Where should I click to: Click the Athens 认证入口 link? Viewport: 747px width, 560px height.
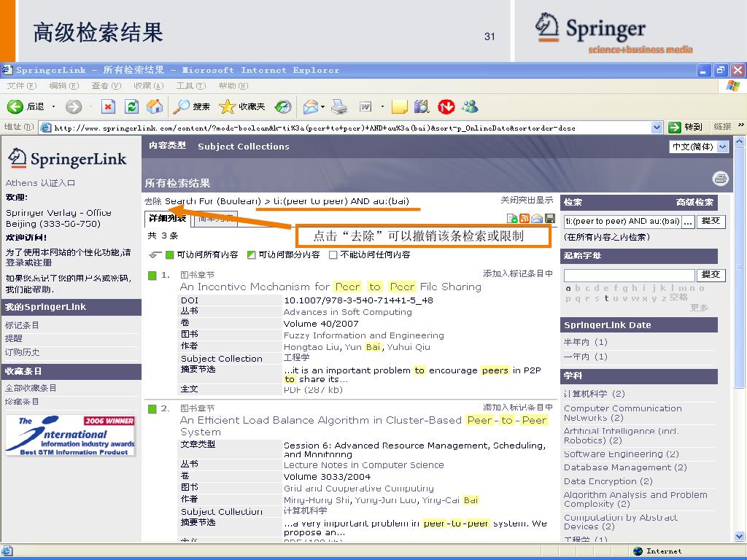click(x=40, y=183)
